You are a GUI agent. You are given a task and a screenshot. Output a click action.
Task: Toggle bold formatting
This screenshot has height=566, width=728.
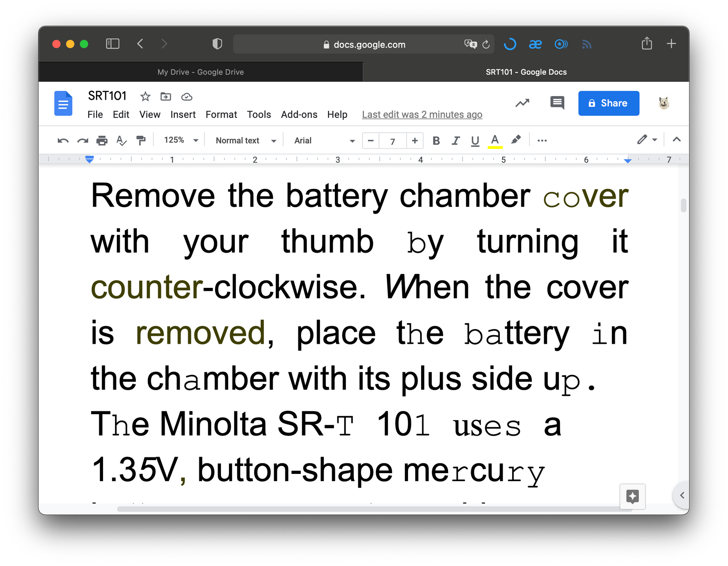click(x=436, y=140)
